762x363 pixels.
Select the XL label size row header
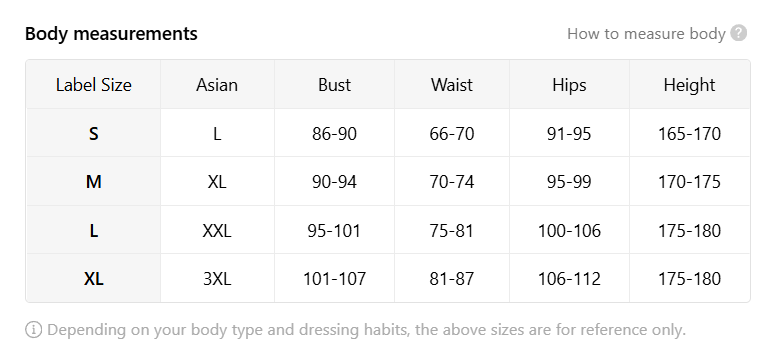tap(93, 278)
